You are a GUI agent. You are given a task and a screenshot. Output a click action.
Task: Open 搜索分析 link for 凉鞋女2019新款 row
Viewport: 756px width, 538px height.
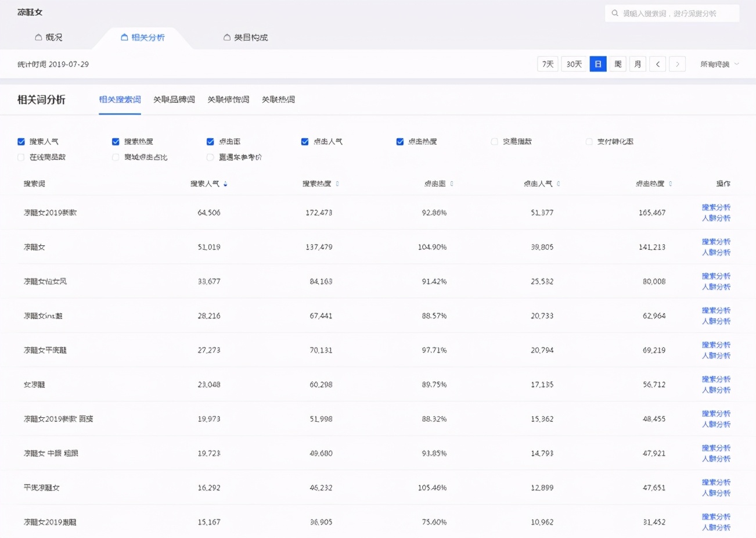click(716, 207)
